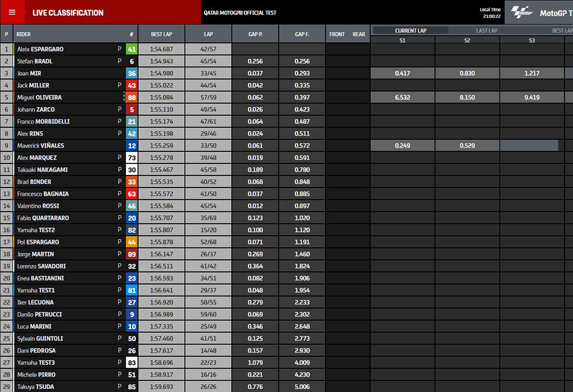Click number badge 89 for Jorge Martin

click(x=131, y=254)
